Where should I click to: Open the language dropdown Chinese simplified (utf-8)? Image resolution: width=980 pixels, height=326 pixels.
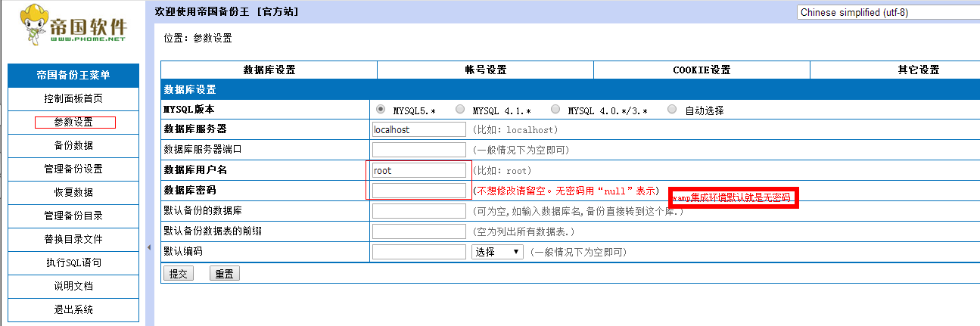click(888, 12)
